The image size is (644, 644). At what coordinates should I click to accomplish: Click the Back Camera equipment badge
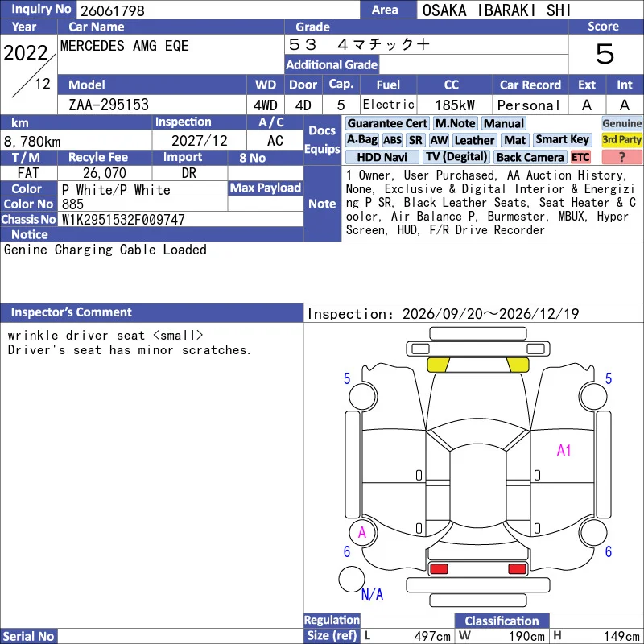(530, 157)
